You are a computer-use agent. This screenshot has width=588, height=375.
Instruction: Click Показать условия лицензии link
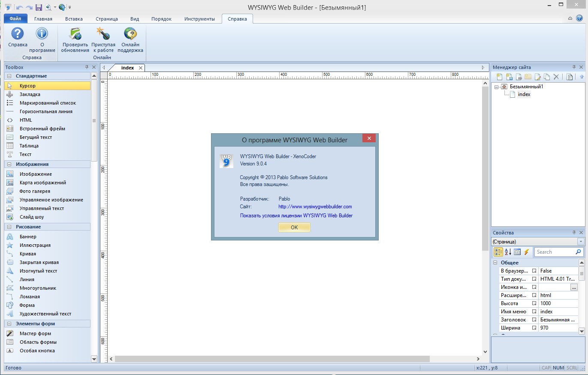296,216
